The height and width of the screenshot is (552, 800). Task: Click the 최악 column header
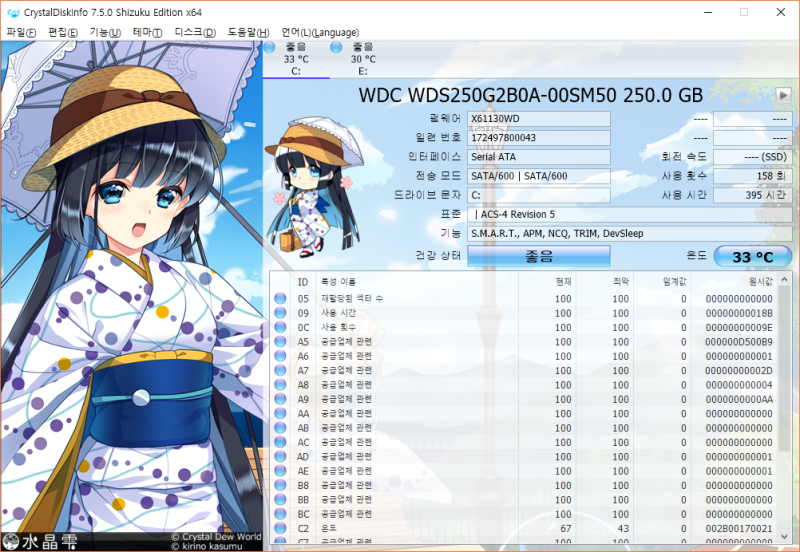605,282
